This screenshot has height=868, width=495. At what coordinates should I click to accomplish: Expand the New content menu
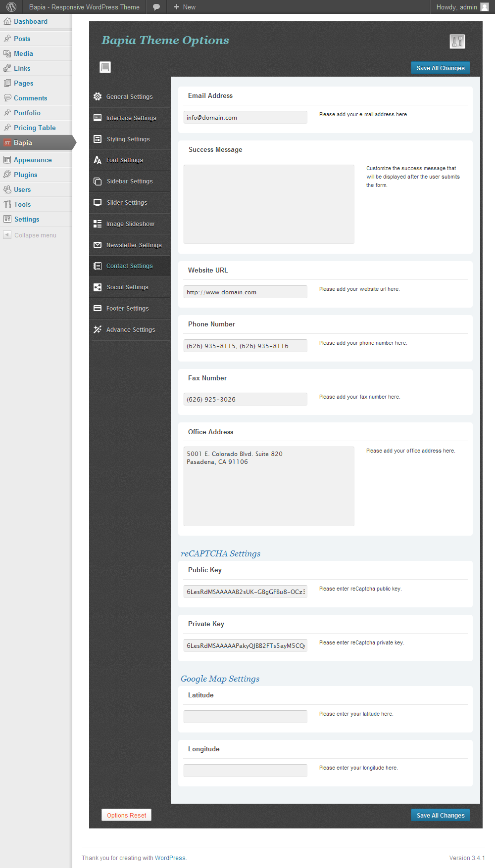click(185, 7)
